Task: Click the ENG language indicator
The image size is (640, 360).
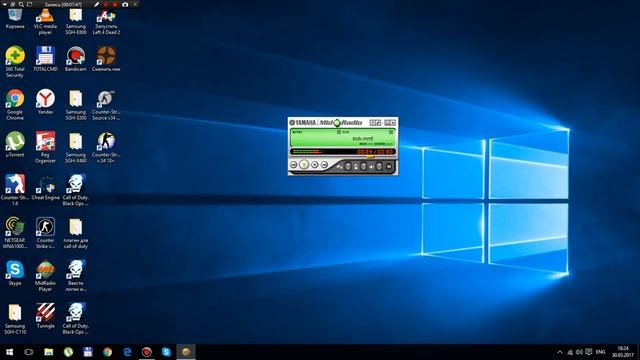Action: click(600, 352)
